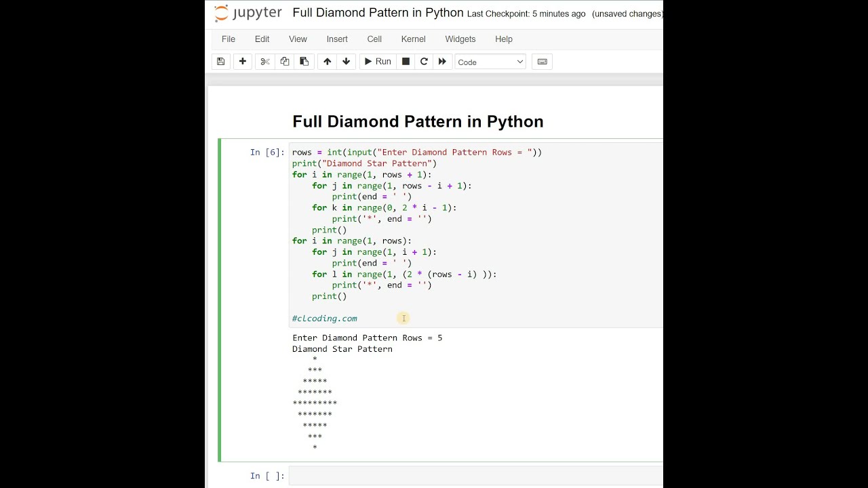This screenshot has width=868, height=488.
Task: Open the Kernel menu
Action: coord(413,39)
